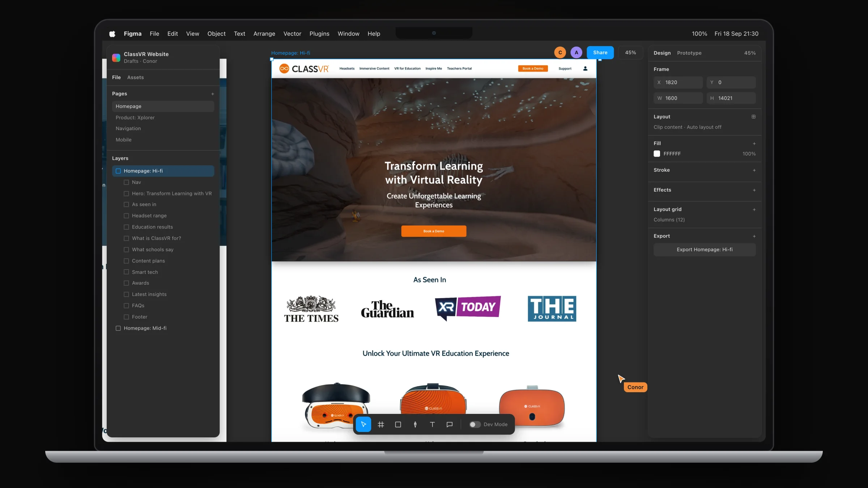The image size is (868, 488).
Task: Select the Move tool in bottom toolbar
Action: [x=363, y=424]
